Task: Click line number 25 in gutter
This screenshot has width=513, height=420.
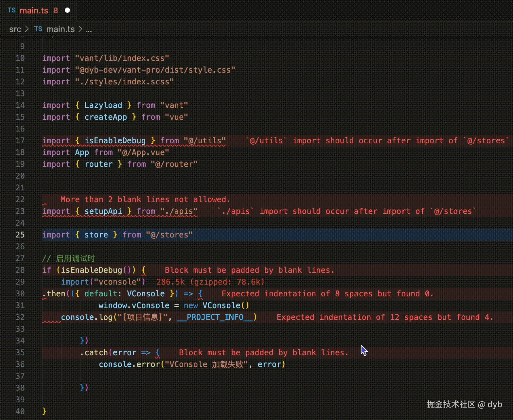Action: pyautogui.click(x=20, y=235)
